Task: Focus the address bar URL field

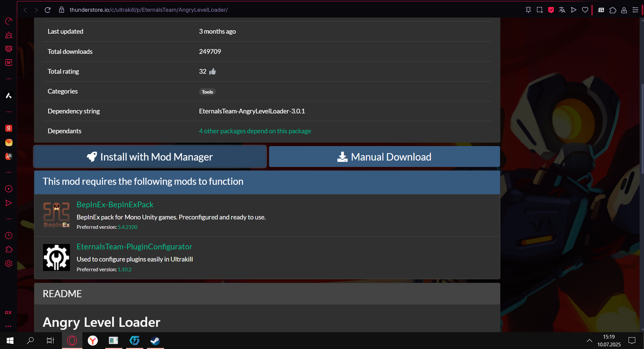Action: point(149,10)
